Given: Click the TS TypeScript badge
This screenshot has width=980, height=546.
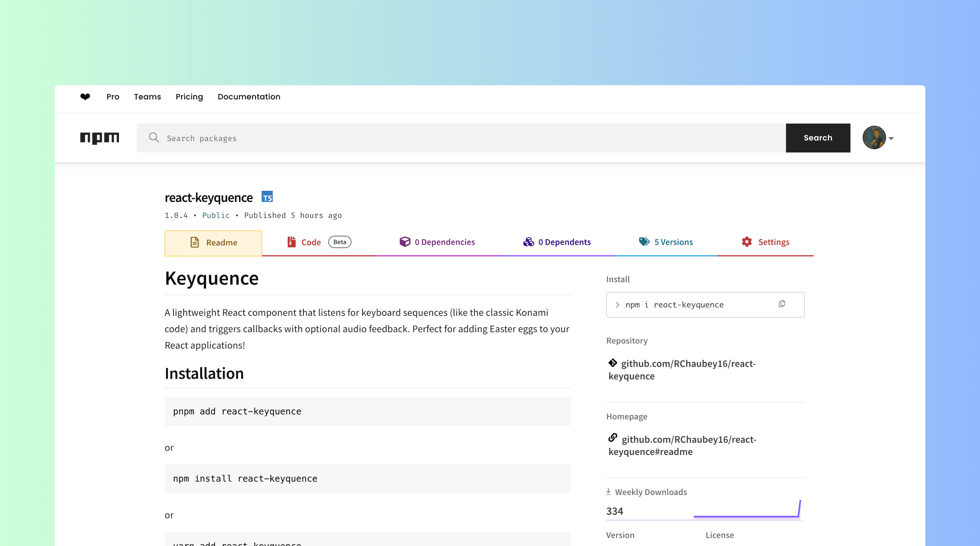Looking at the screenshot, I should 267,197.
